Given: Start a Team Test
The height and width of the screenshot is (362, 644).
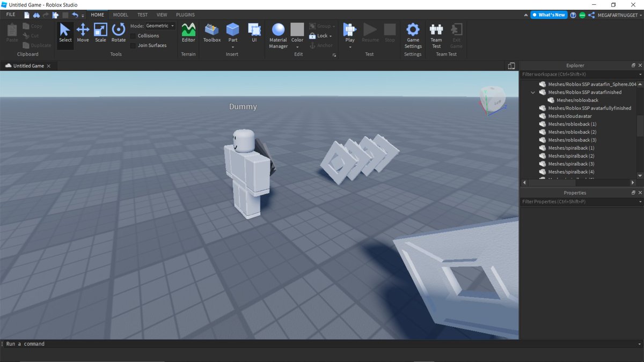Looking at the screenshot, I should click(436, 35).
